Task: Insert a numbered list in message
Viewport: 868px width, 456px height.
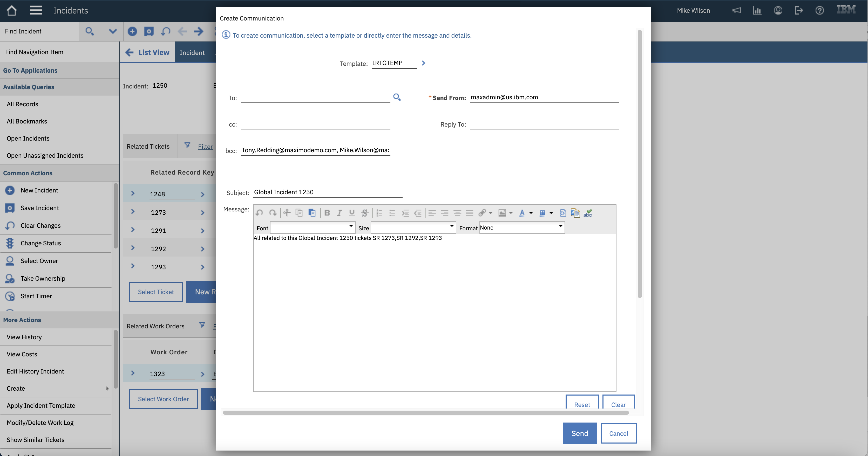Action: pyautogui.click(x=379, y=213)
